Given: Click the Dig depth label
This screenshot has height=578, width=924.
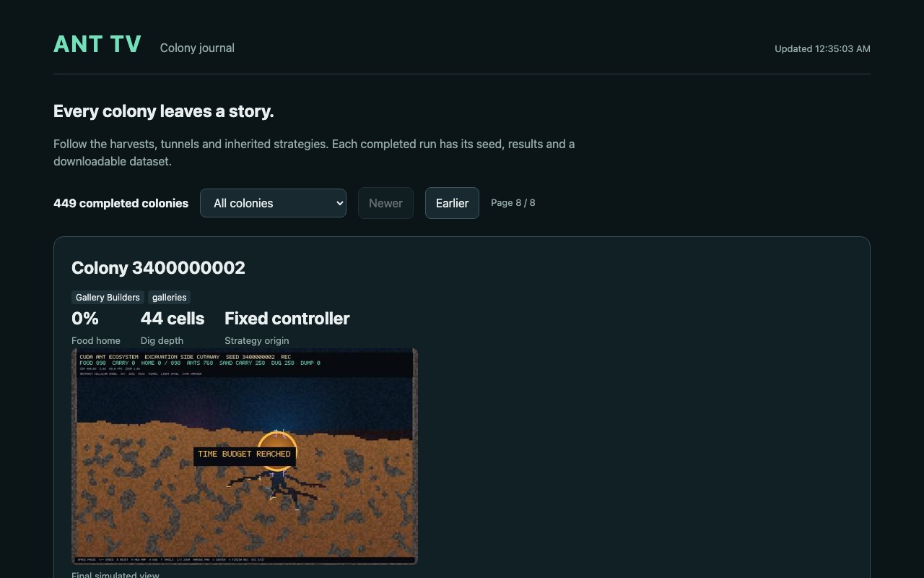Looking at the screenshot, I should click(162, 340).
